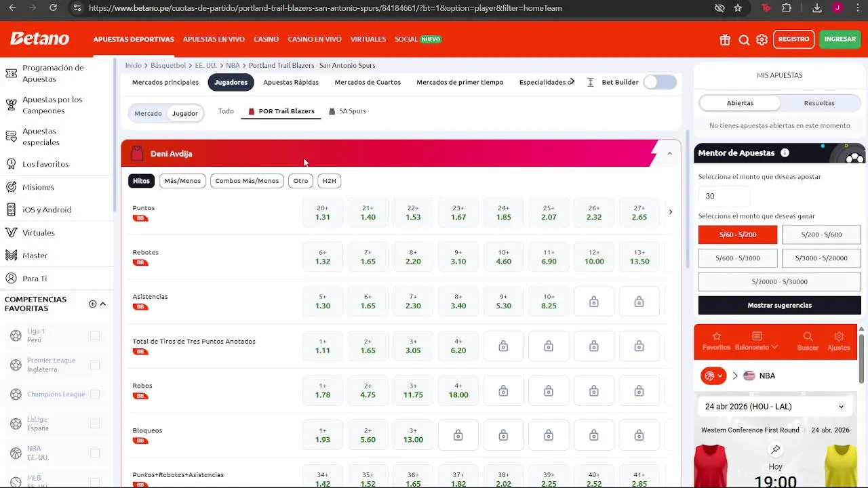Viewport: 868px width, 488px height.
Task: Click info icon beside Mentor de Apuestas
Action: coord(785,153)
